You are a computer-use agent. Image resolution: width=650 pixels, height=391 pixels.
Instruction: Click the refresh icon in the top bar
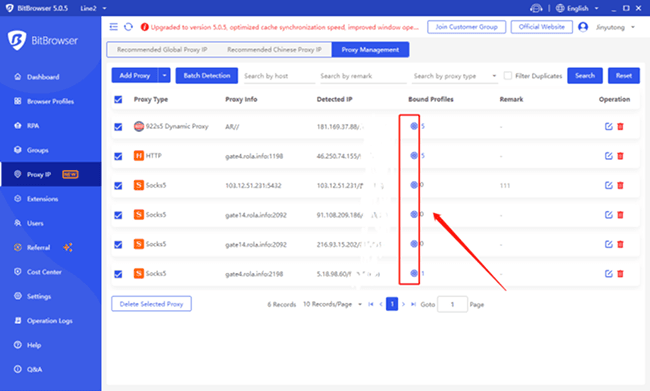129,27
